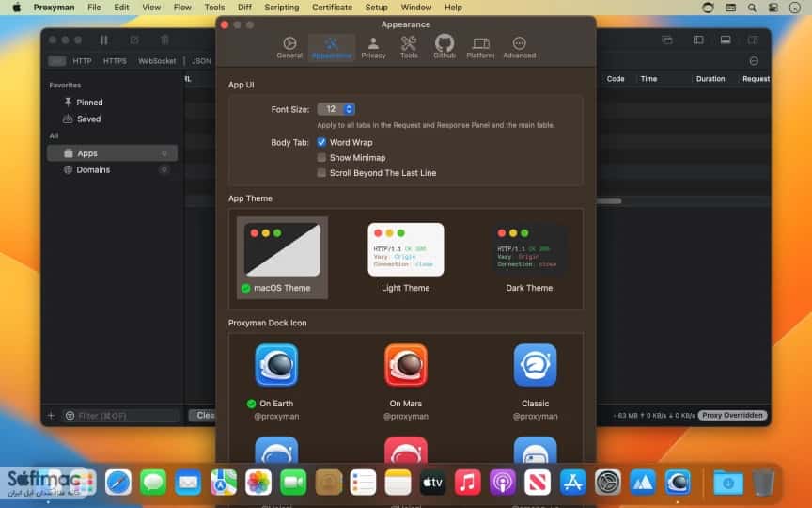Screen dimensions: 812x508
Task: Uncheck the Word Wrap checkbox
Action: point(321,142)
